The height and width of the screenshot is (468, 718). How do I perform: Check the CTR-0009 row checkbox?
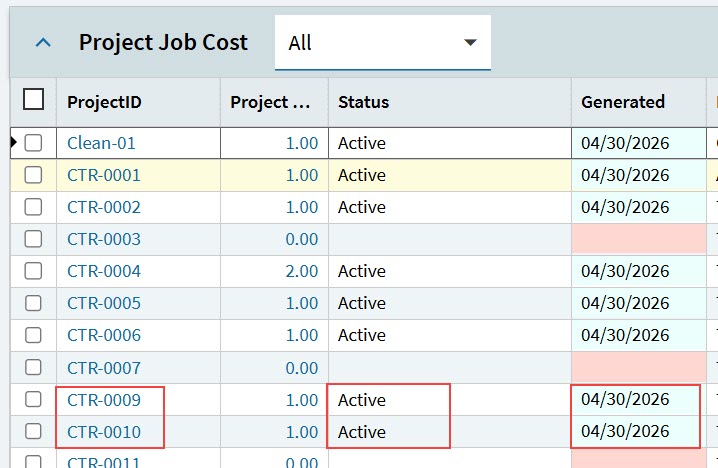pos(33,399)
